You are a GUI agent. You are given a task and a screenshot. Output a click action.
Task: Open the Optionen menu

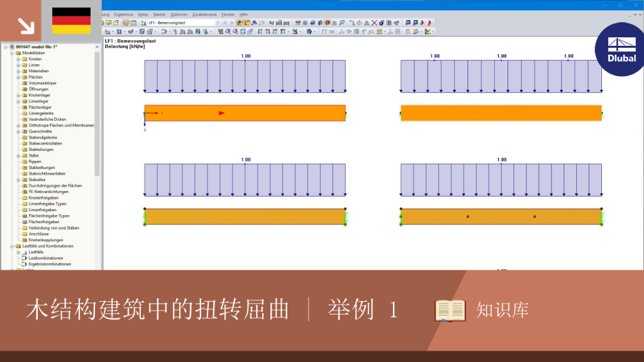click(179, 14)
